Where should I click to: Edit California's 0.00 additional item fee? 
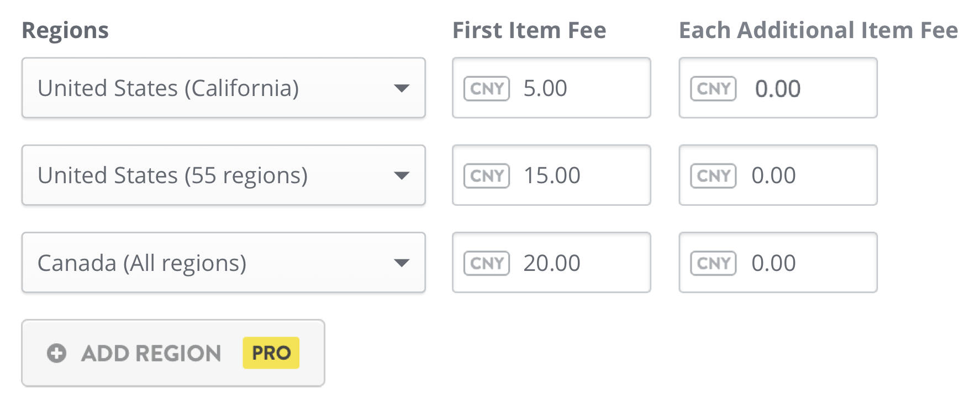point(778,88)
